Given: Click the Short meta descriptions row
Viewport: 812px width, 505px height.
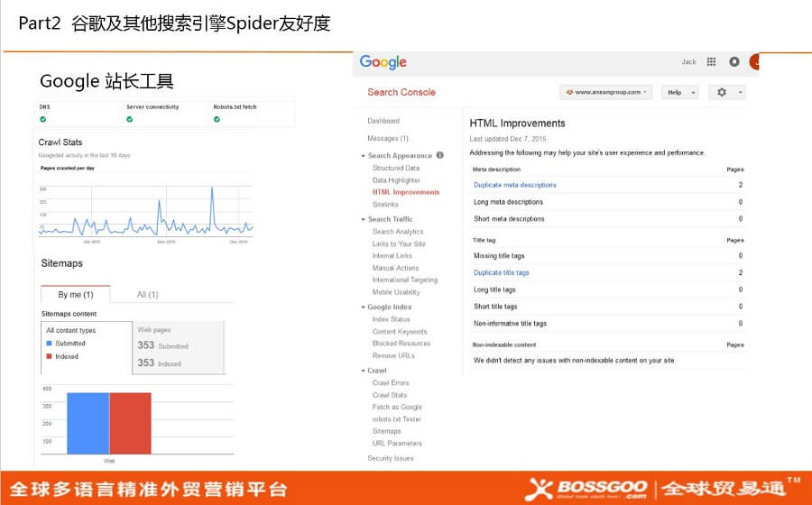Looking at the screenshot, I should 607,219.
